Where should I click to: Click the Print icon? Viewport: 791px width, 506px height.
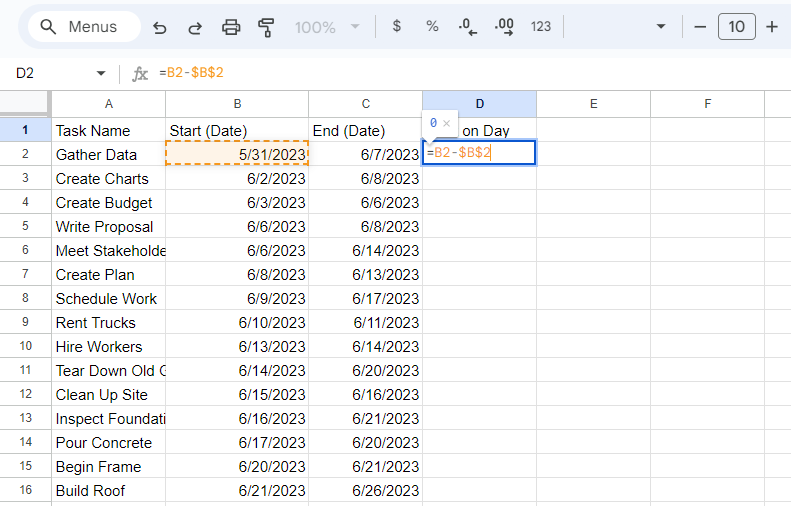tap(231, 27)
